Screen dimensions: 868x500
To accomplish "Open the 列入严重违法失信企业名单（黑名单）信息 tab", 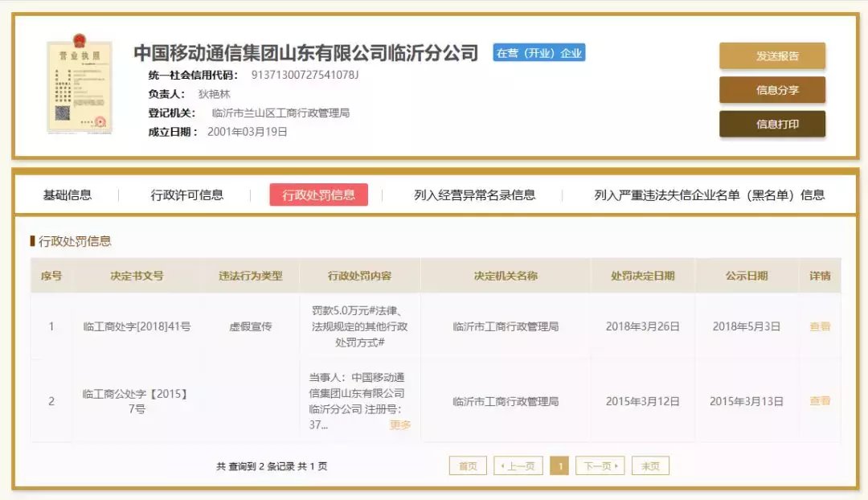I will pyautogui.click(x=710, y=195).
